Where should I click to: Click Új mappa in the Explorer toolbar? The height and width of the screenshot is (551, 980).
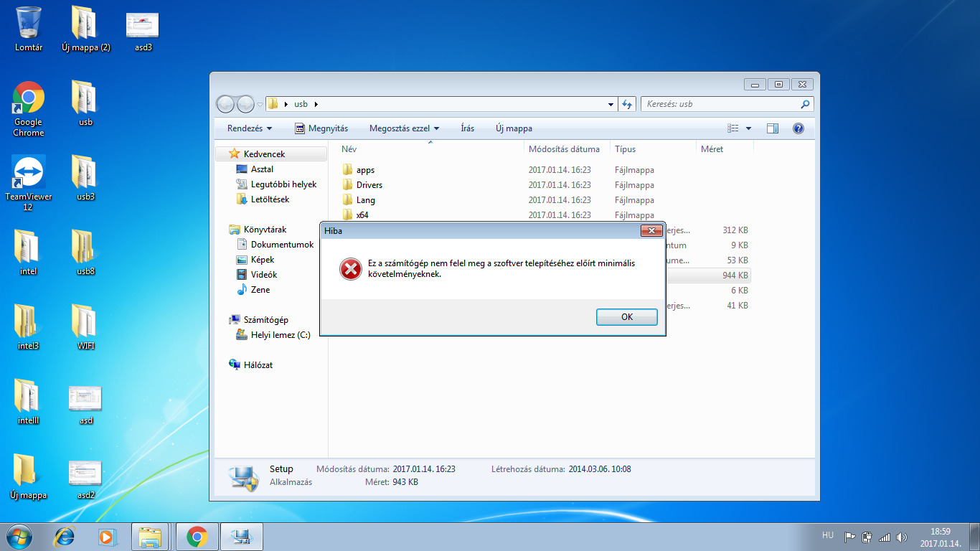[x=514, y=128]
